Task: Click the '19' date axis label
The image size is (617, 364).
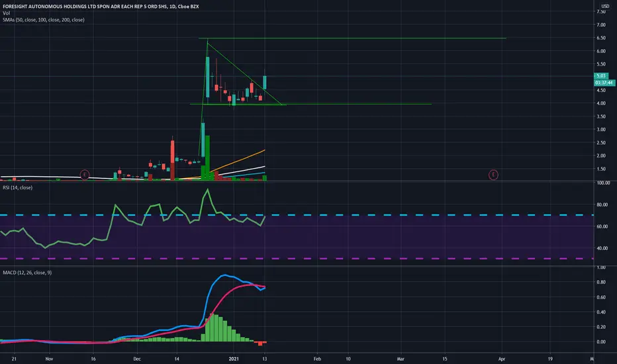Action: pyautogui.click(x=550, y=359)
